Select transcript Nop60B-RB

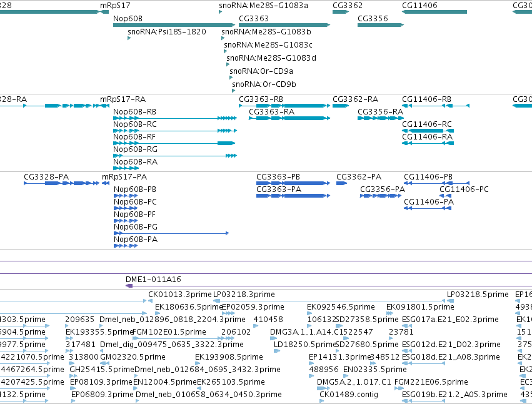click(x=175, y=118)
